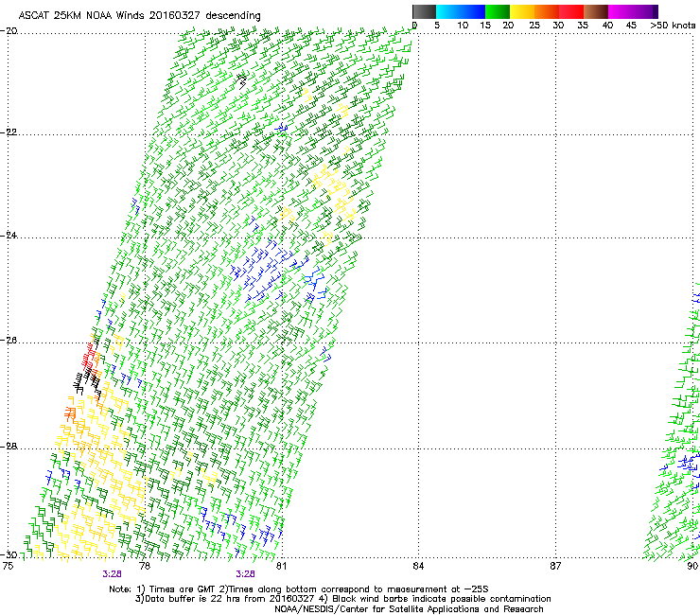Click the '35' knots legend label
Image resolution: width=700 pixels, height=615 pixels.
click(583, 26)
